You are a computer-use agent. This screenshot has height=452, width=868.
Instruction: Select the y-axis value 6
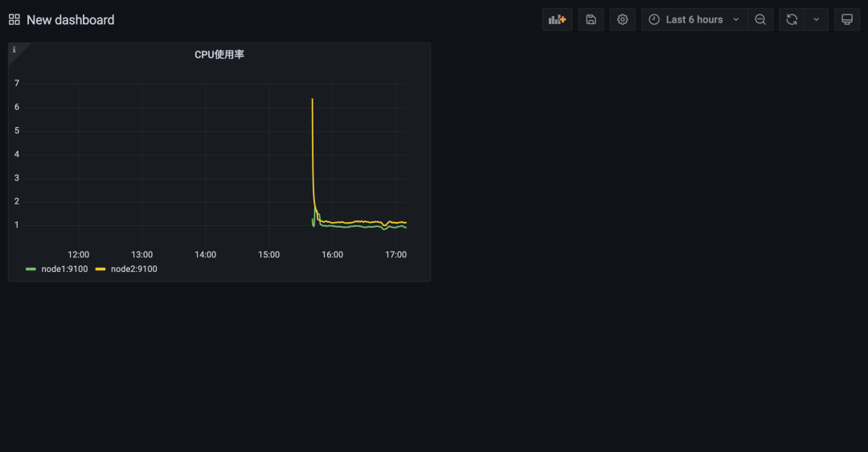tap(17, 107)
